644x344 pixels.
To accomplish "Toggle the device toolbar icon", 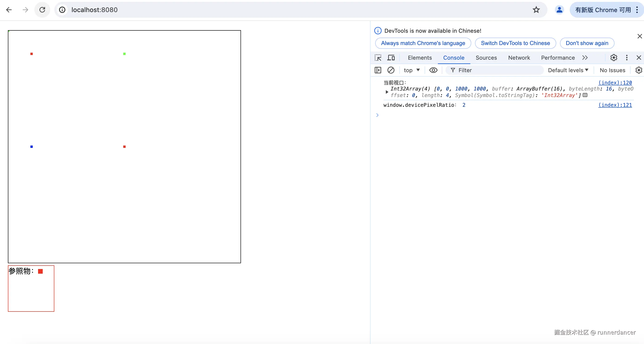I will click(391, 58).
